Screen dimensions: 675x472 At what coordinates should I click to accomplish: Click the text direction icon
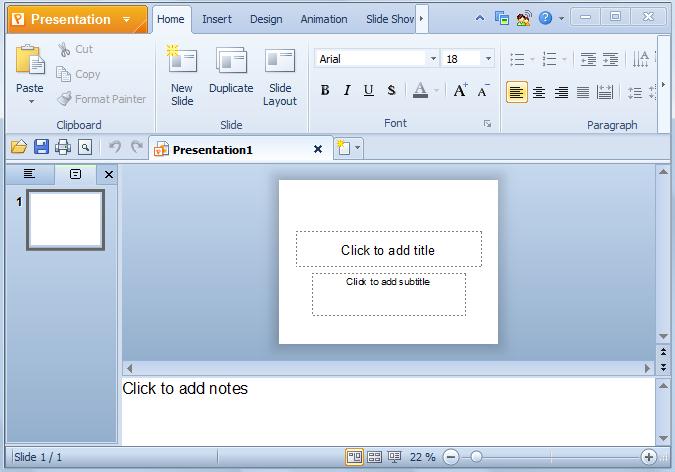click(x=641, y=59)
